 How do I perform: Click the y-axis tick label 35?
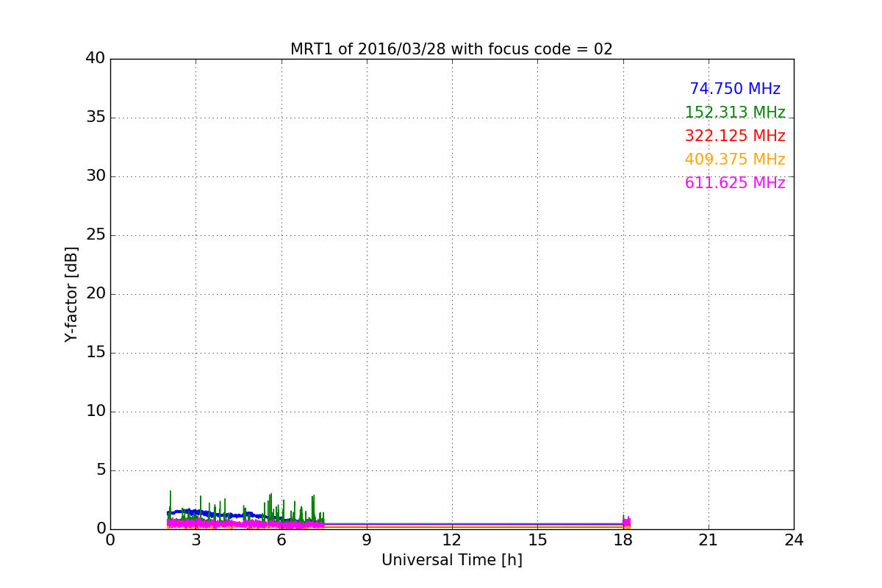96,117
